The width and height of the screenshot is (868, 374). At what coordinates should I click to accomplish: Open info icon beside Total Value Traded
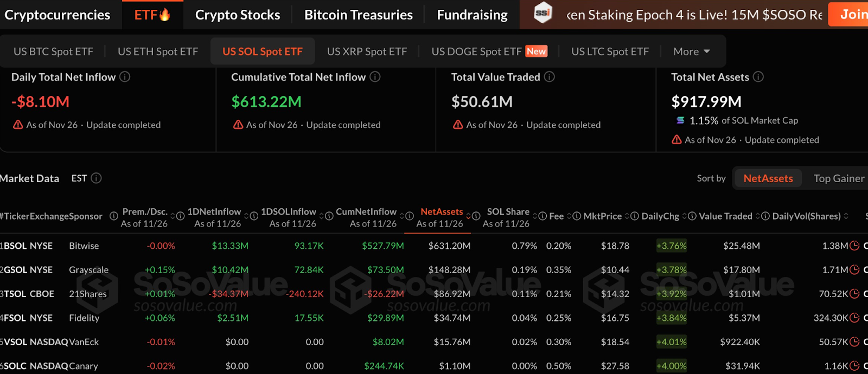[550, 77]
